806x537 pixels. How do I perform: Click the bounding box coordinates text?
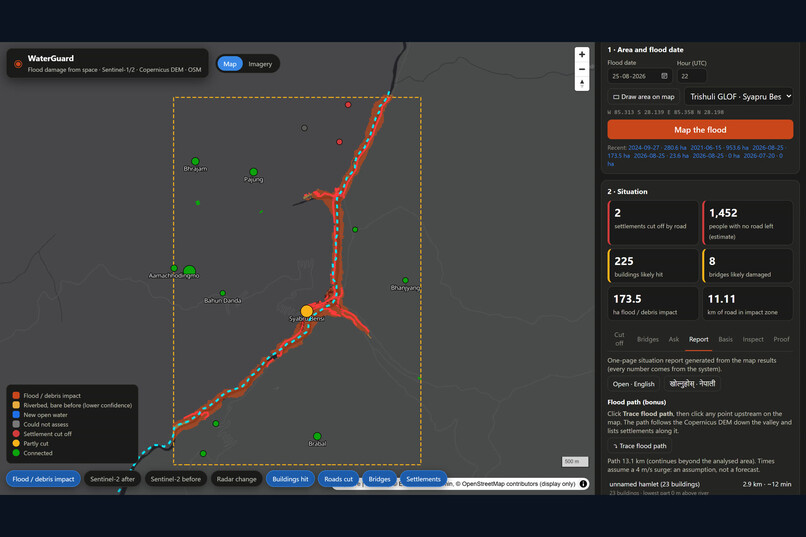click(666, 112)
